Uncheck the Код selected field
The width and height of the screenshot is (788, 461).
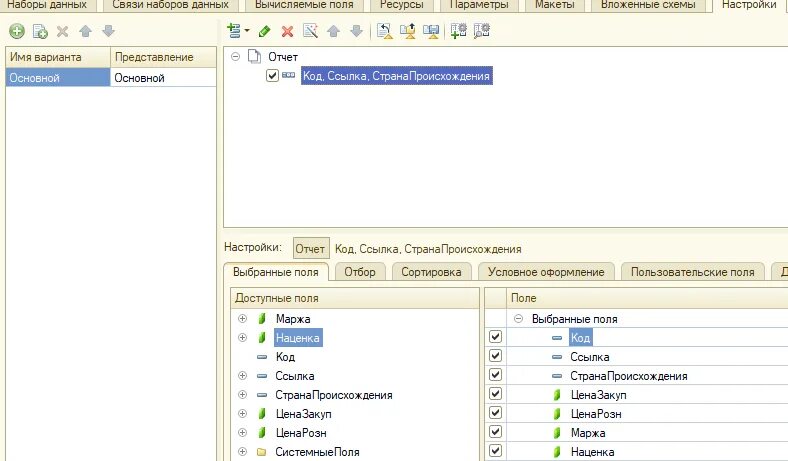coord(496,336)
